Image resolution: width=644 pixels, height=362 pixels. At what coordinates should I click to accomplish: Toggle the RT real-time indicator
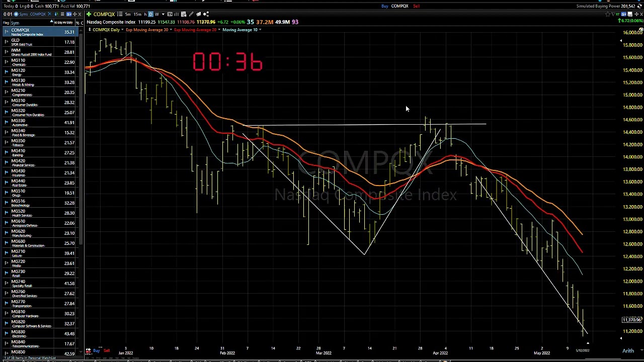618,15
